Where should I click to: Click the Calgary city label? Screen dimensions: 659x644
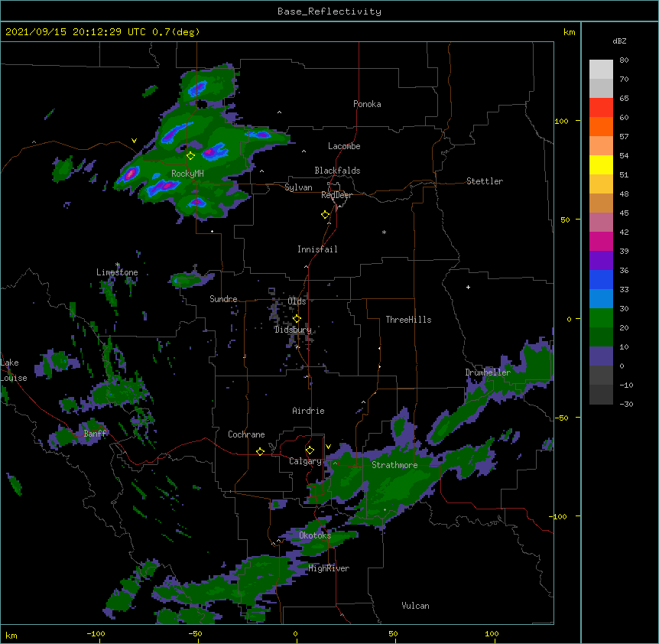pyautogui.click(x=305, y=461)
